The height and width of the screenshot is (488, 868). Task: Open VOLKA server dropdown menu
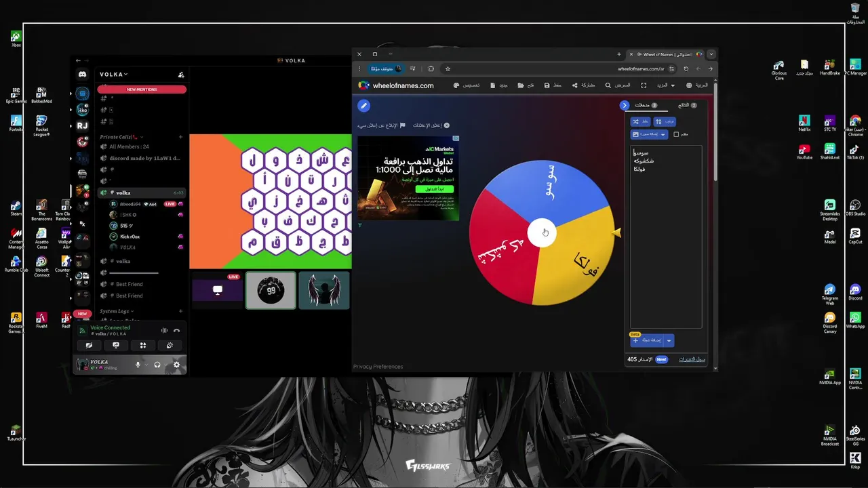114,75
